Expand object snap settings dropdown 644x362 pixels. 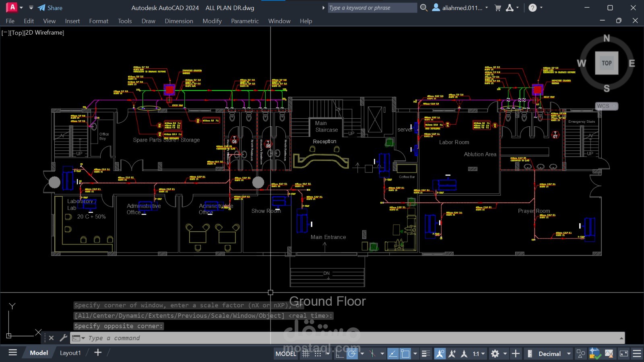[x=415, y=354]
